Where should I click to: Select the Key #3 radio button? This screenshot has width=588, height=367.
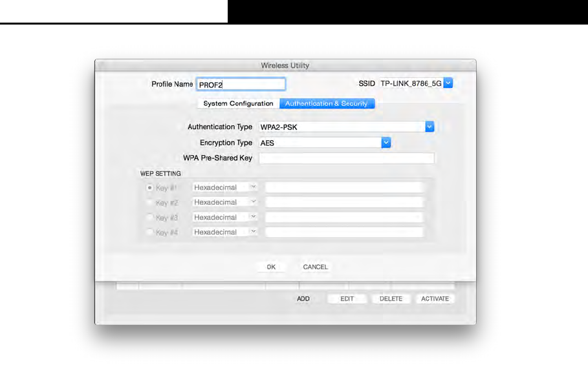click(x=149, y=217)
